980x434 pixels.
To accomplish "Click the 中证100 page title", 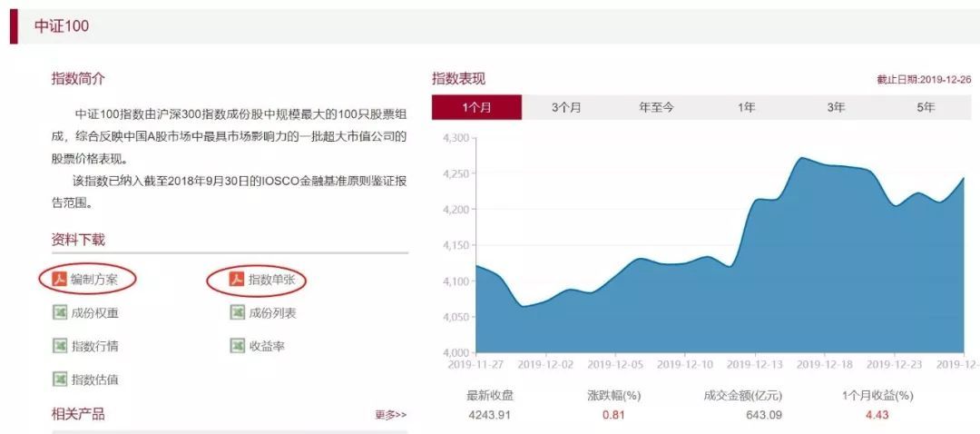I will [x=62, y=26].
